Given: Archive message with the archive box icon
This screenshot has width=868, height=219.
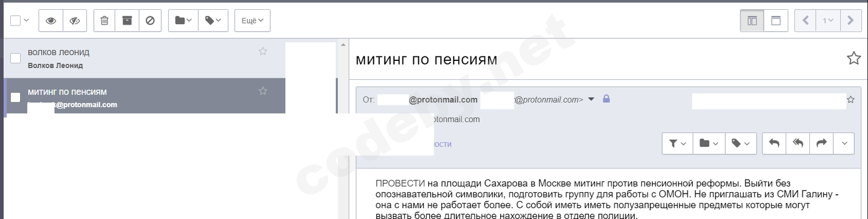Looking at the screenshot, I should [x=127, y=21].
